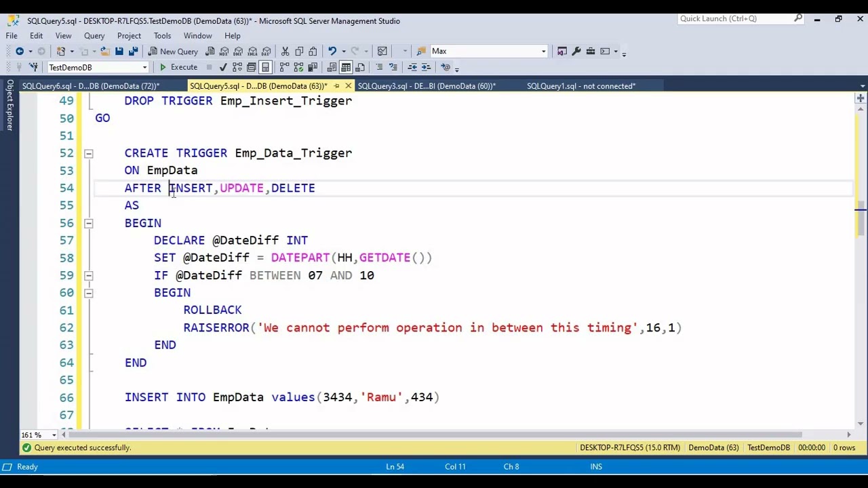Toggle pin on SQLQuery5.sql tab

point(336,86)
